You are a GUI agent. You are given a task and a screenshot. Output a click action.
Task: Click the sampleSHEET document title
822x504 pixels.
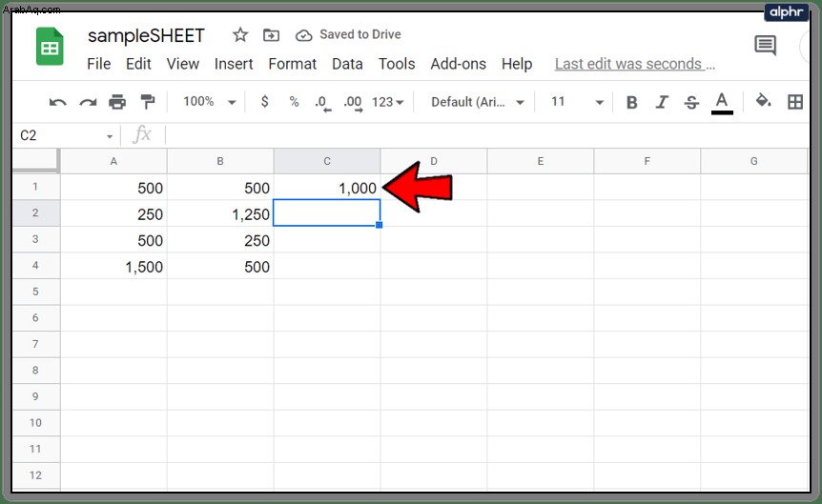tap(146, 35)
